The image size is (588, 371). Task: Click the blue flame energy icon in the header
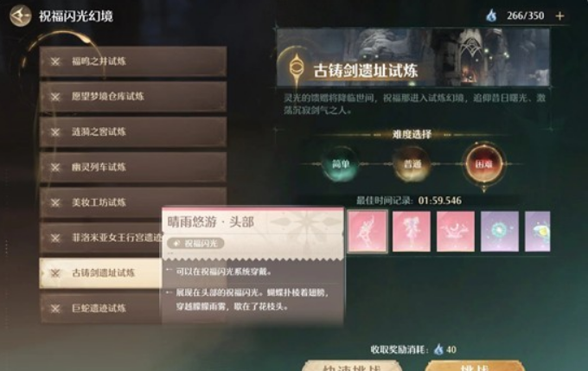491,16
